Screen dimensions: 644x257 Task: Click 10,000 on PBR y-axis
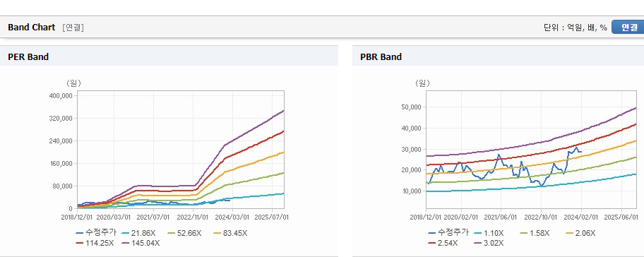[x=412, y=191]
